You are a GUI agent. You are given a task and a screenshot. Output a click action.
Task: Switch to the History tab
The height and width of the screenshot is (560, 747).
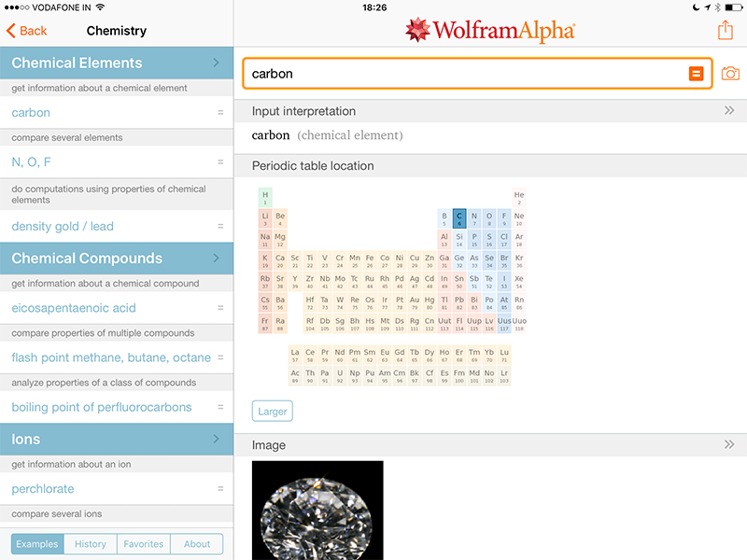coord(91,544)
